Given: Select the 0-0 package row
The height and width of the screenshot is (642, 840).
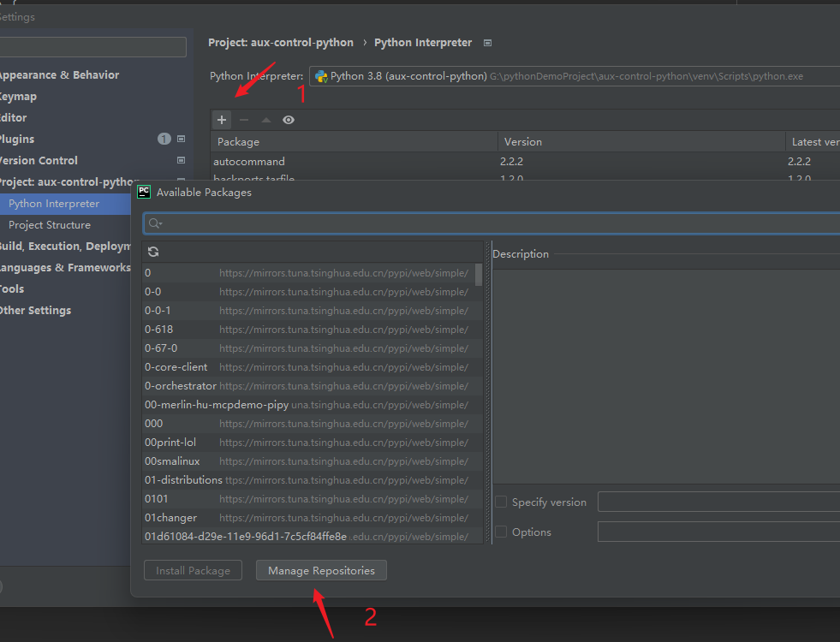Looking at the screenshot, I should tap(313, 292).
